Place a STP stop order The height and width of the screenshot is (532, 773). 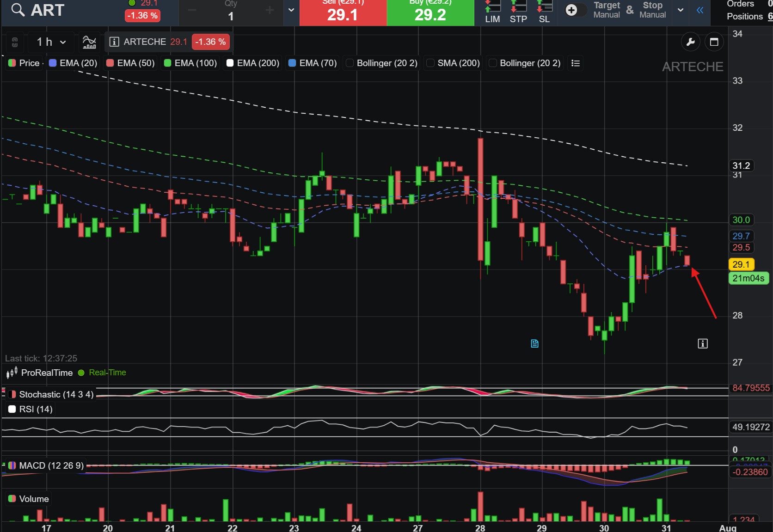tap(518, 12)
